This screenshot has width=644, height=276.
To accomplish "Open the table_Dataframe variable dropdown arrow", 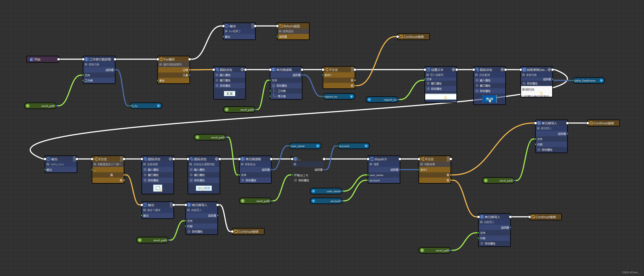I will coord(601,80).
